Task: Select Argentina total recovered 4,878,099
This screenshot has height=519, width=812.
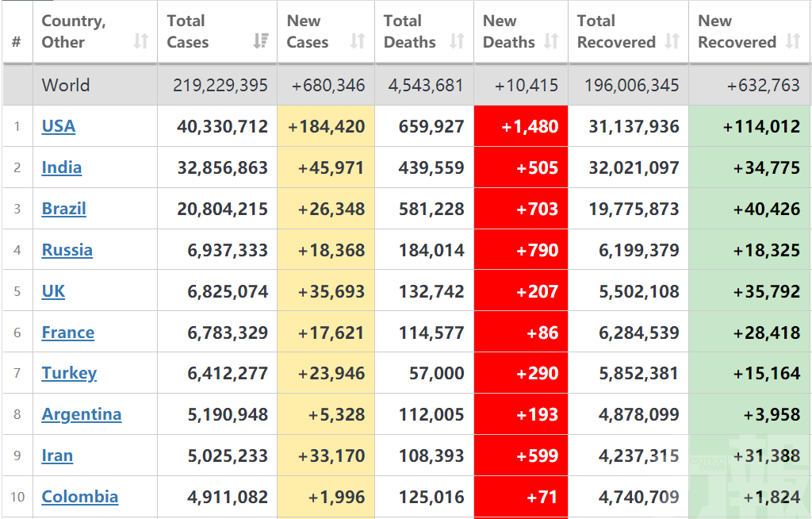Action: tap(638, 415)
